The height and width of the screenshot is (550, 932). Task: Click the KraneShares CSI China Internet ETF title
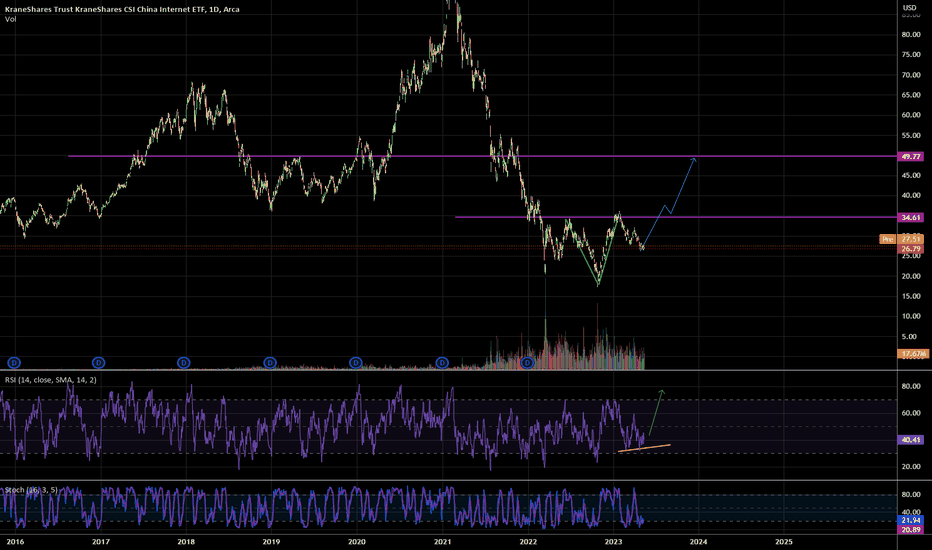click(122, 10)
